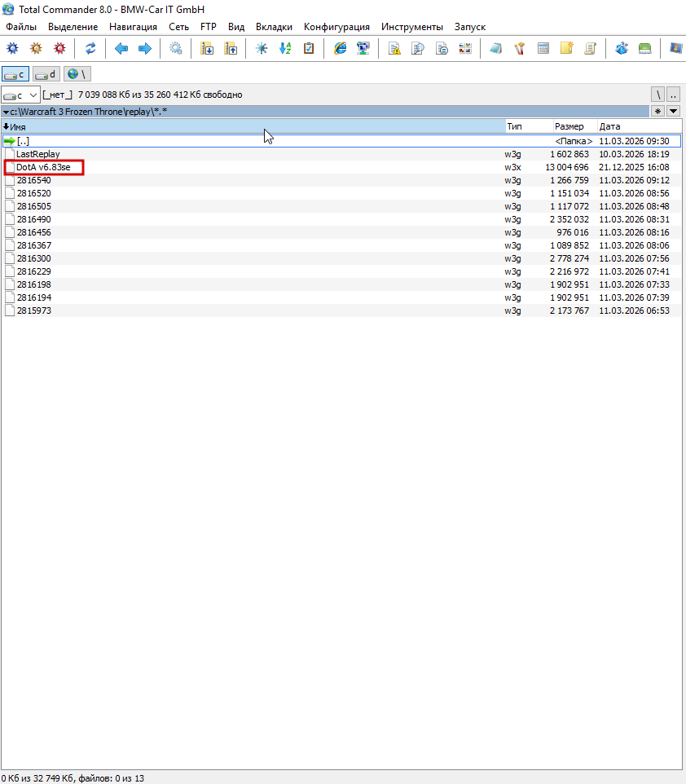Click the red gear icon in toolbar
The width and height of the screenshot is (686, 784).
point(59,49)
